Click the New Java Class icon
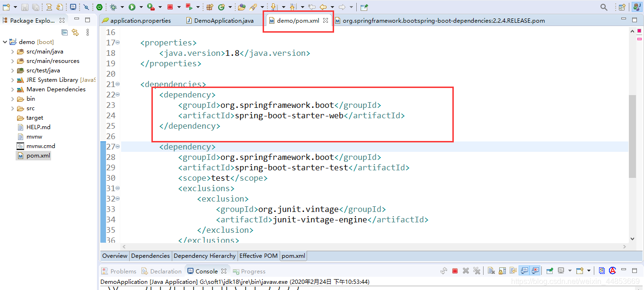The height and width of the screenshot is (290, 644). pyautogui.click(x=221, y=7)
